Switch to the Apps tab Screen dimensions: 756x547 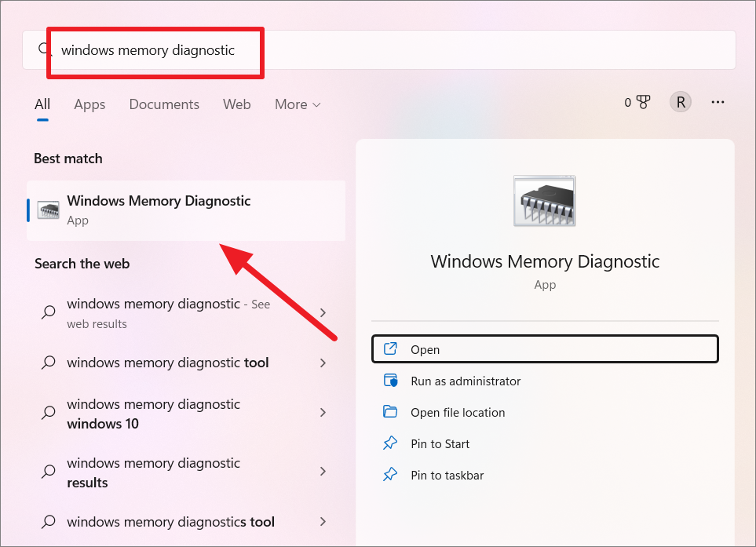(x=89, y=104)
